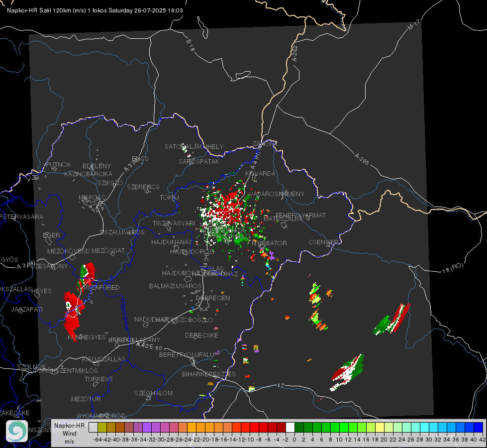Click the MISKOLC city label
Image resolution: width=487 pixels, height=448 pixels.
92,198
